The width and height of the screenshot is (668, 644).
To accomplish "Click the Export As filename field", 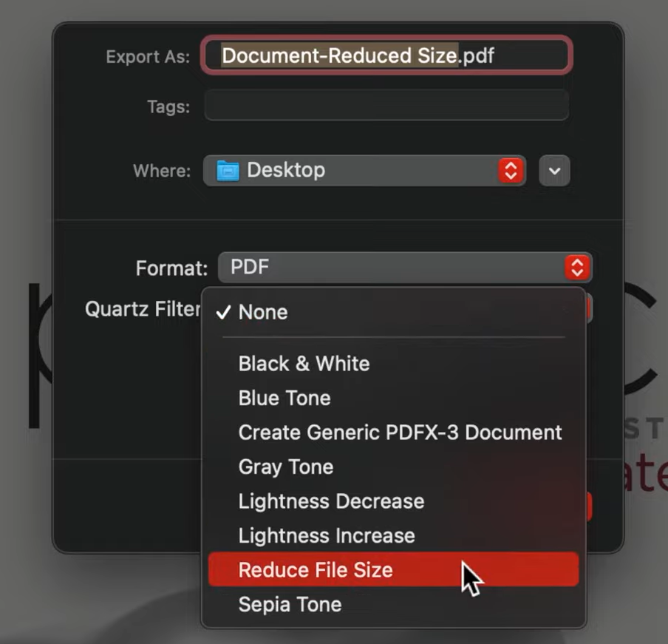I will pos(386,55).
